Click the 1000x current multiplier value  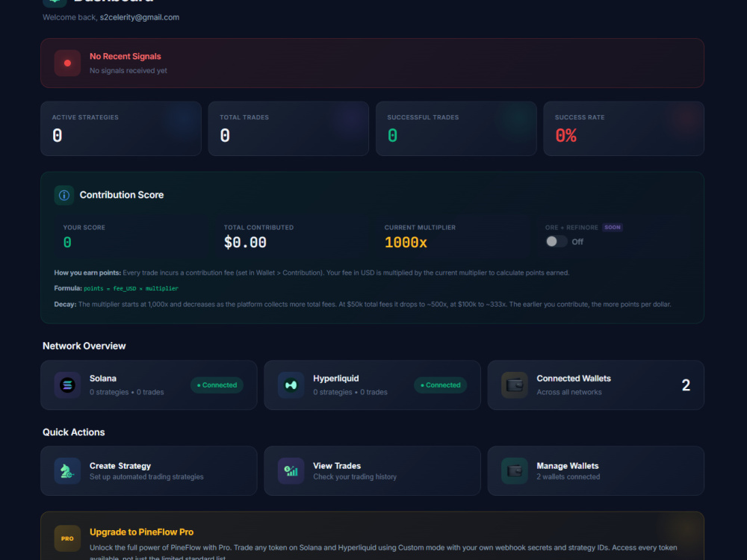406,243
